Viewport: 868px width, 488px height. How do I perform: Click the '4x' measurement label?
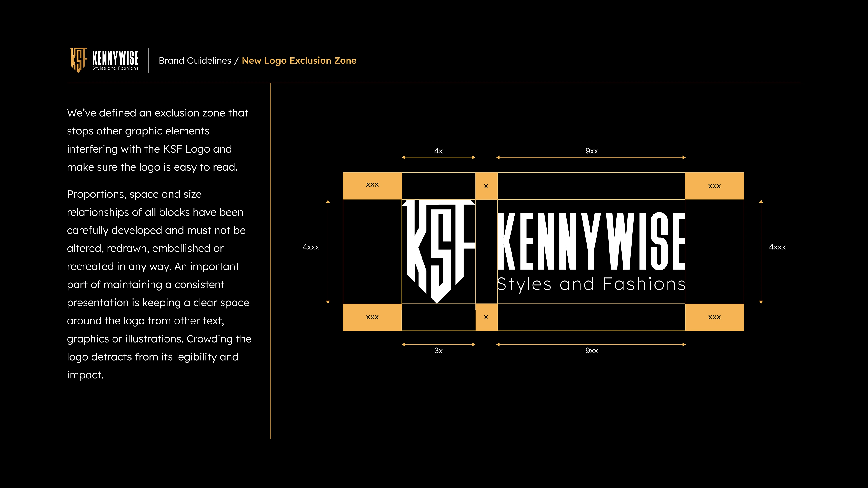point(438,151)
